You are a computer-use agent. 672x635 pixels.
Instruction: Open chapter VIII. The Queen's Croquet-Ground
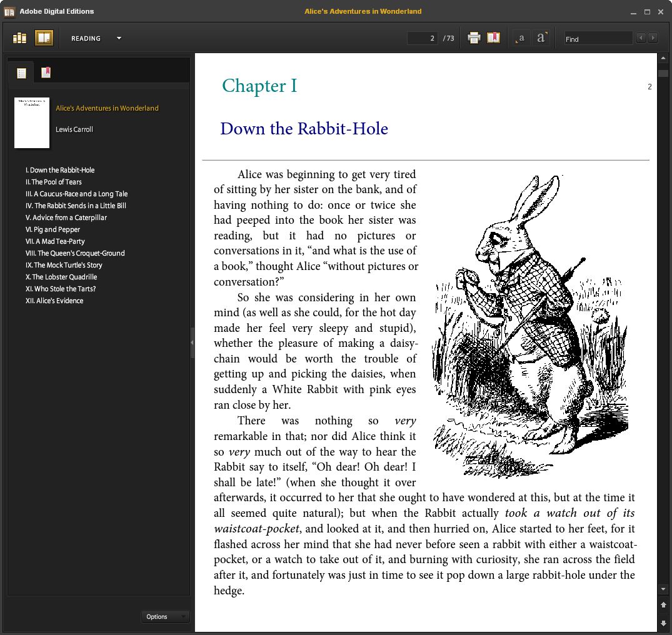click(75, 253)
